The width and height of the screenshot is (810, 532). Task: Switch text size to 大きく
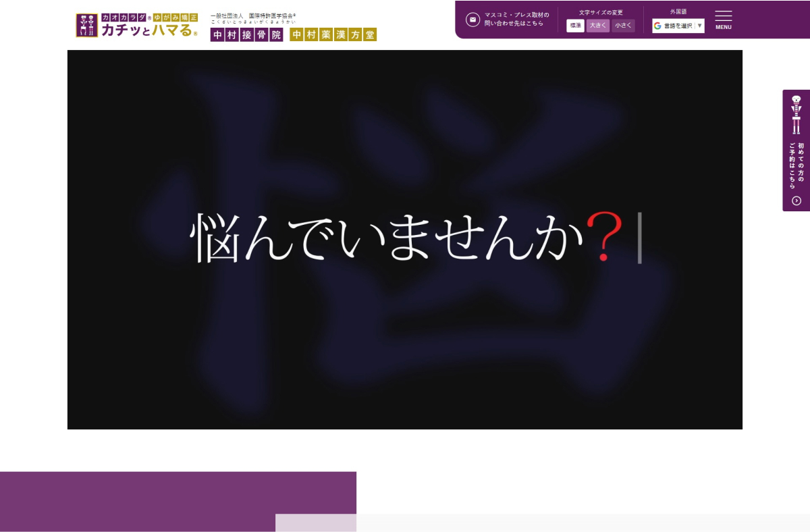click(597, 26)
